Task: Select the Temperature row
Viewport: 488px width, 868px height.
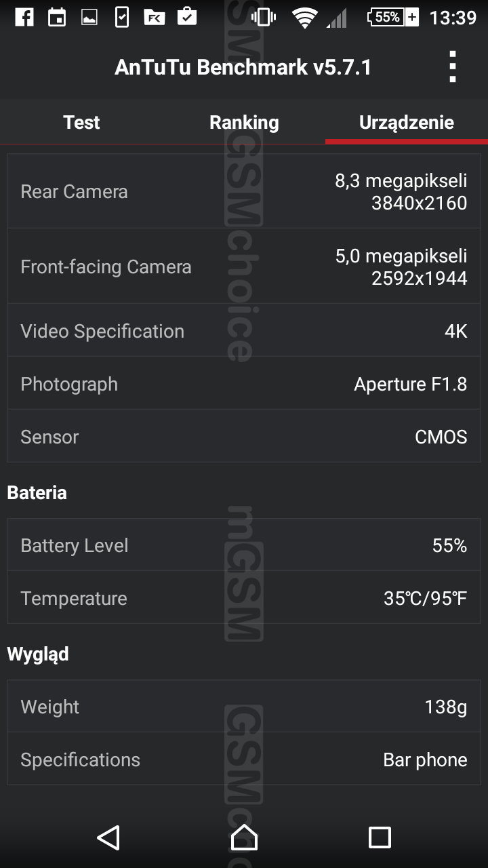Action: (x=244, y=598)
